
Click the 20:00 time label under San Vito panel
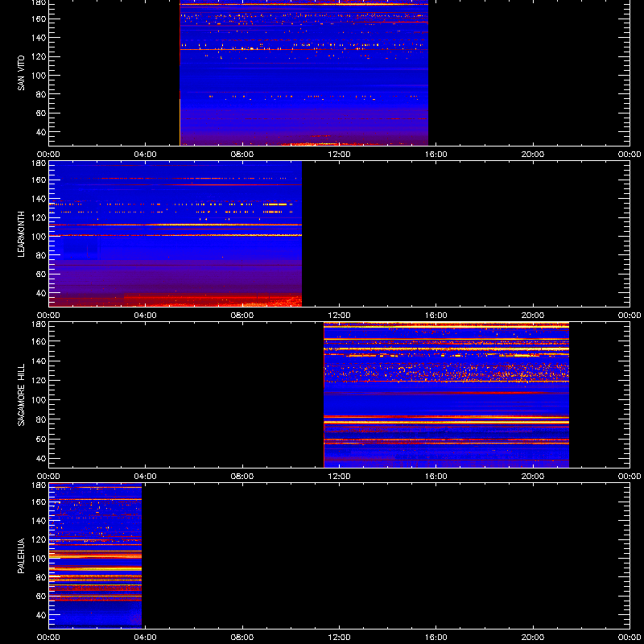pos(533,155)
